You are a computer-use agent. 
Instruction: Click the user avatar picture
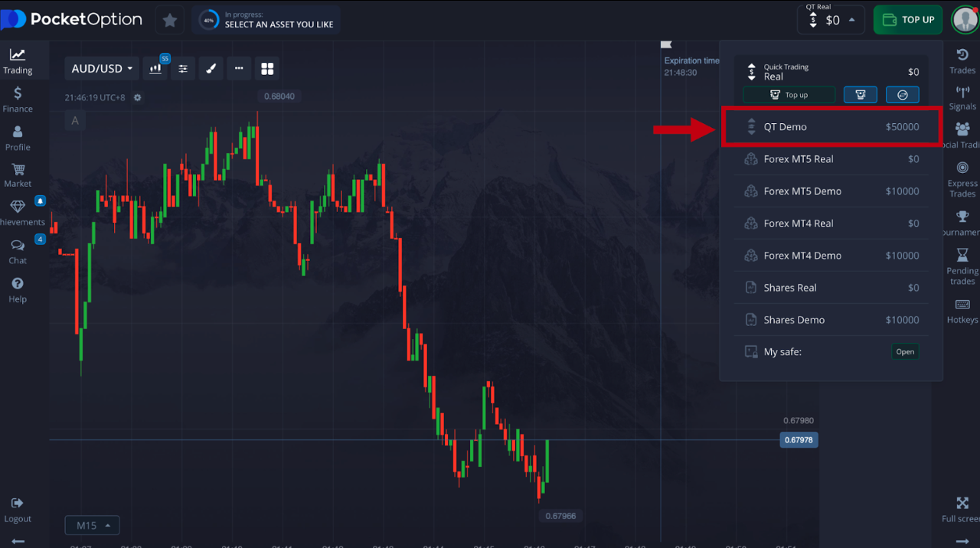pyautogui.click(x=965, y=20)
